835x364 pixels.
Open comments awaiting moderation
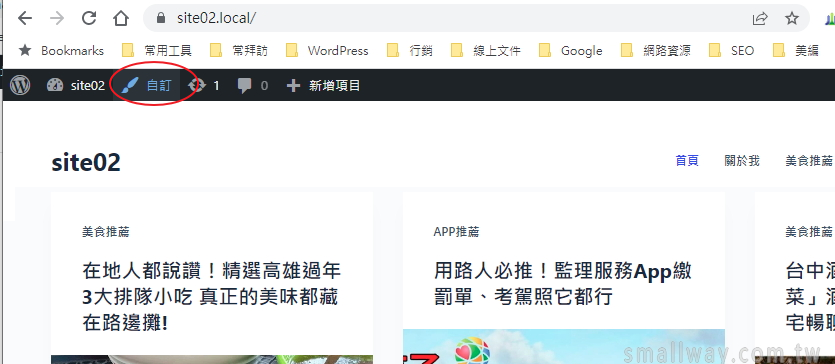(x=252, y=85)
